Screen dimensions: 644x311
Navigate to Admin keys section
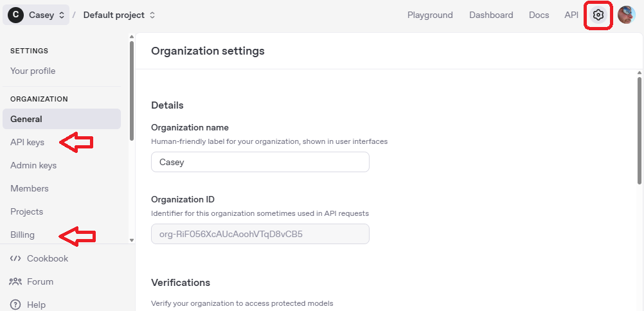click(33, 165)
